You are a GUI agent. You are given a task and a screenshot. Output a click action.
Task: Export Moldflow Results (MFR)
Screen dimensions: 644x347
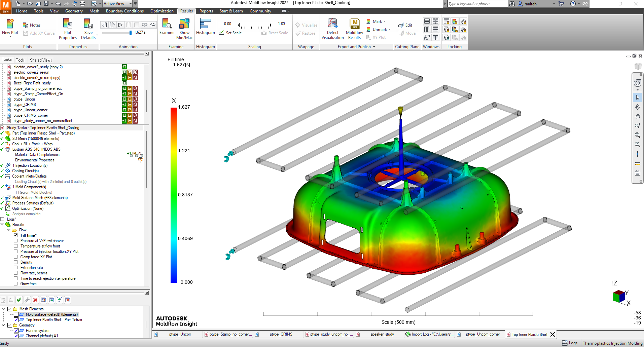click(354, 29)
